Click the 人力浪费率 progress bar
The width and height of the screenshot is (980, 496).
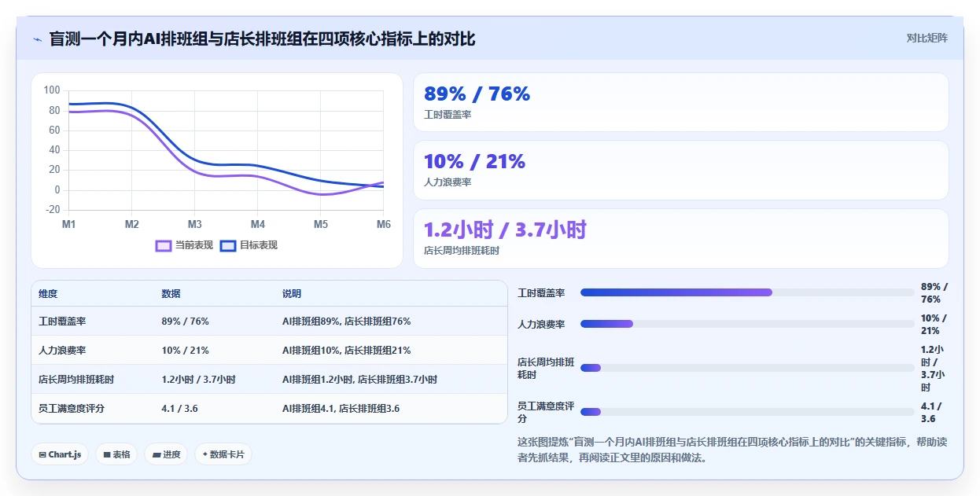tap(747, 324)
